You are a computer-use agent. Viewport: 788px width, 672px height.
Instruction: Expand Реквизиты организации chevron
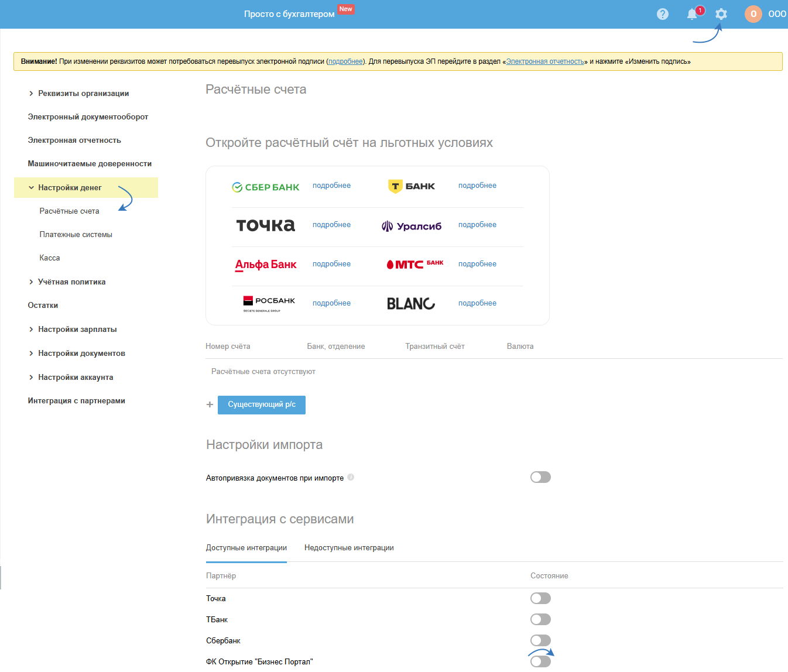(x=31, y=94)
